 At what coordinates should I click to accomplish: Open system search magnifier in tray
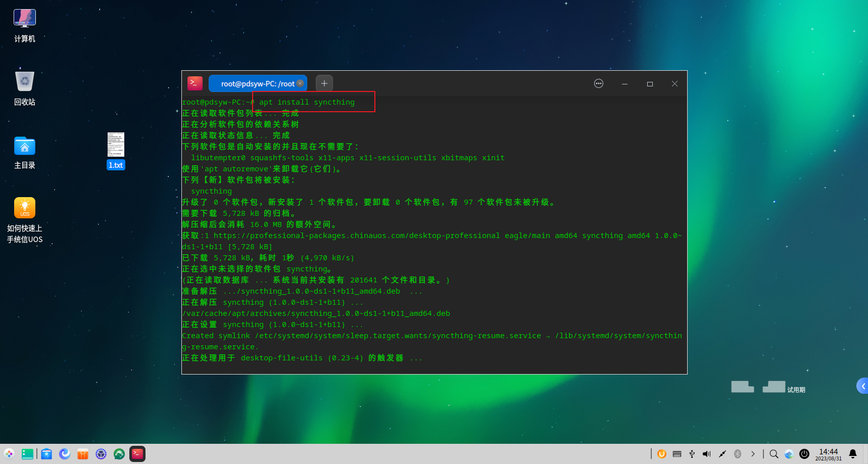coord(774,453)
